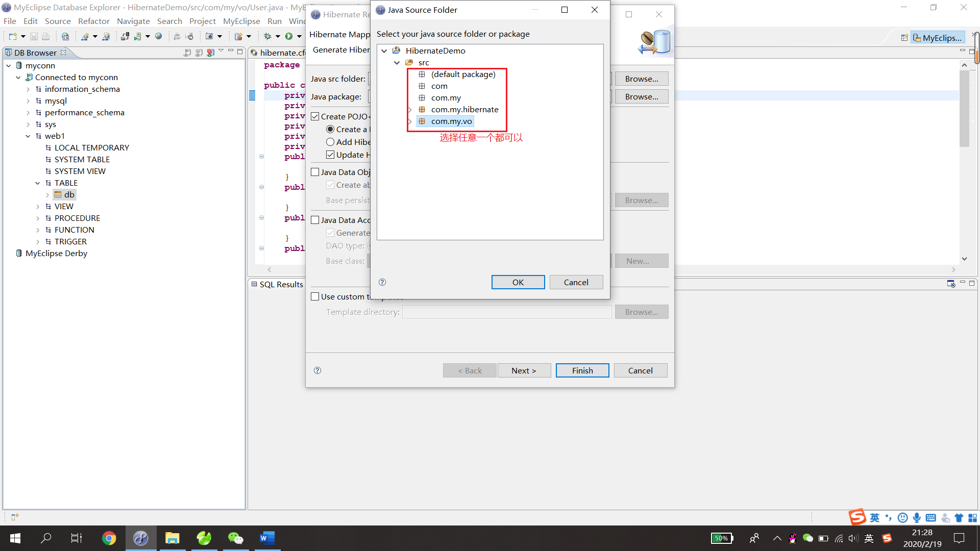Click the New wizard toolbar icon

pos(13,36)
